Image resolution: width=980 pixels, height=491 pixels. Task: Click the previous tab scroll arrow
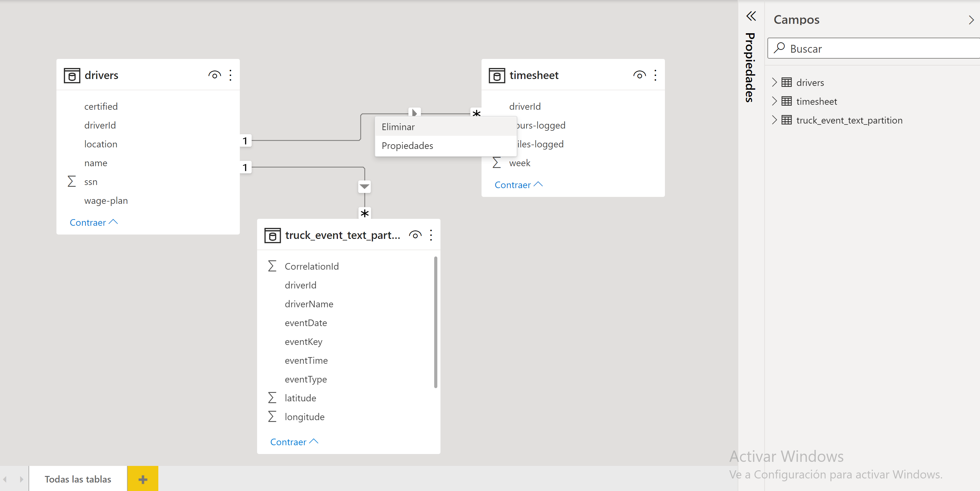pos(5,479)
